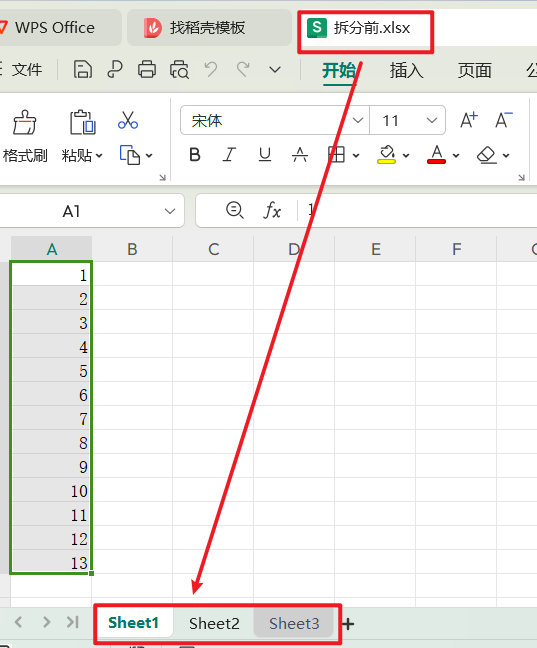Open the Copy options arrow
The width and height of the screenshot is (537, 648).
(149, 156)
